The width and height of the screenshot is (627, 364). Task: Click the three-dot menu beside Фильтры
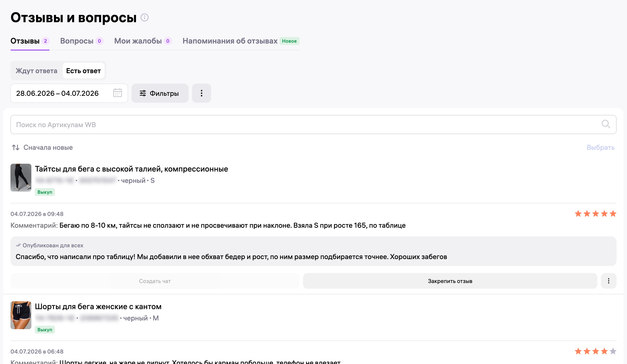tap(202, 93)
